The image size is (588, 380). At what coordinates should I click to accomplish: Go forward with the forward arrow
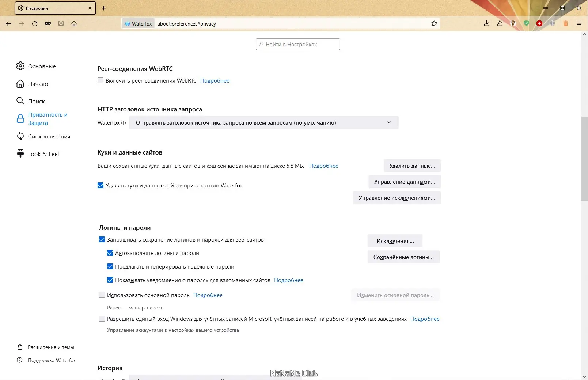[x=22, y=24]
